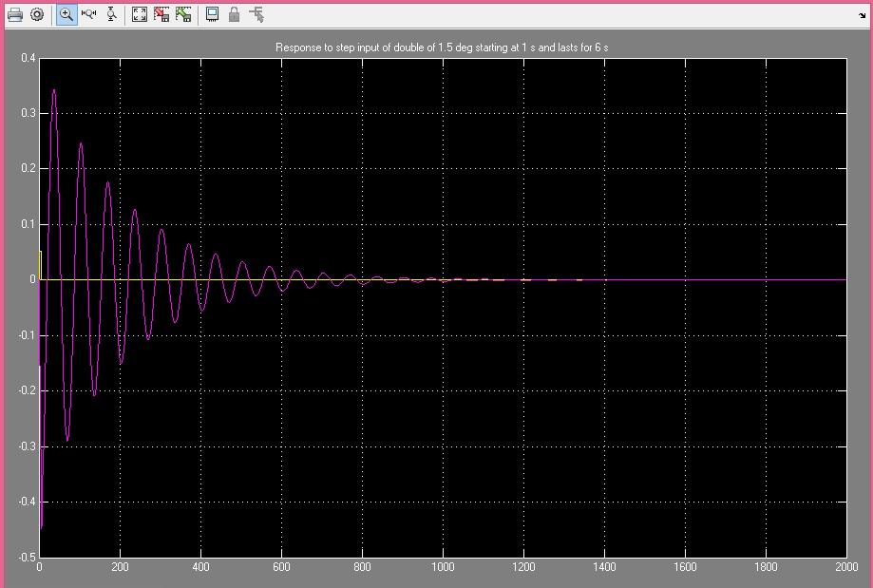Click the y-axis label '0.4'
This screenshot has height=588, width=873.
point(28,58)
